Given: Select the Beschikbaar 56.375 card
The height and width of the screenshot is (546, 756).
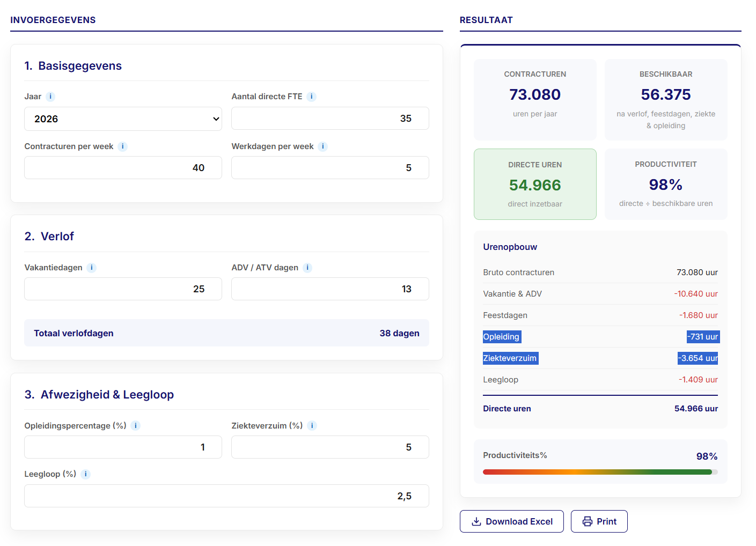Looking at the screenshot, I should [666, 100].
